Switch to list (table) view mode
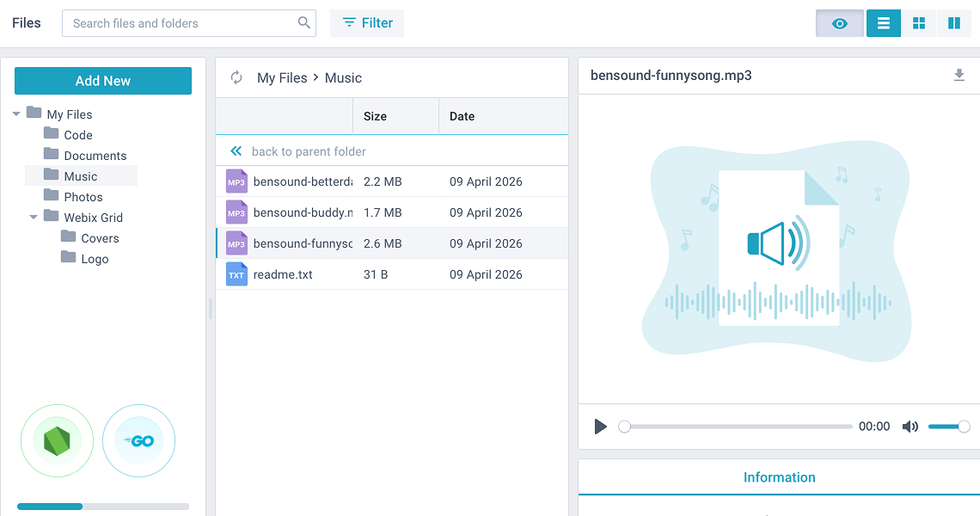Image resolution: width=980 pixels, height=516 pixels. 884,23
